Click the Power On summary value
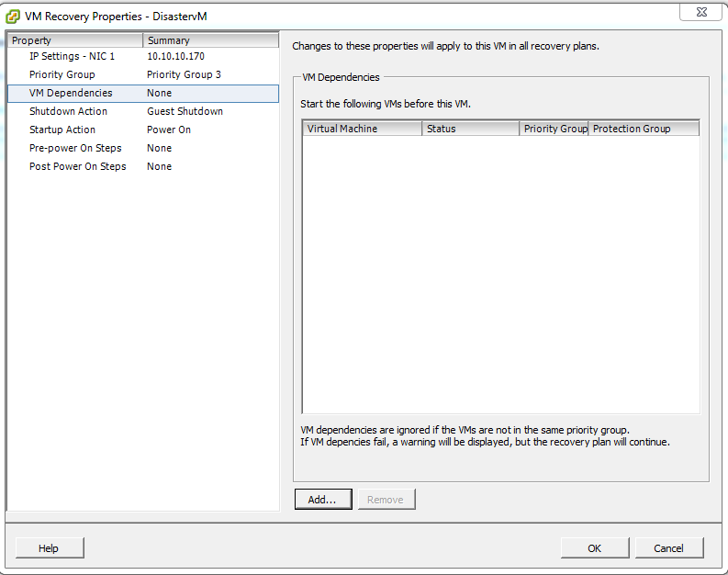 point(169,130)
